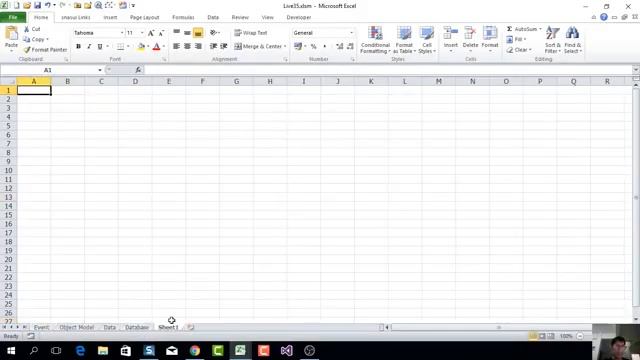The height and width of the screenshot is (360, 640).
Task: Open the File tab
Action: click(x=13, y=17)
